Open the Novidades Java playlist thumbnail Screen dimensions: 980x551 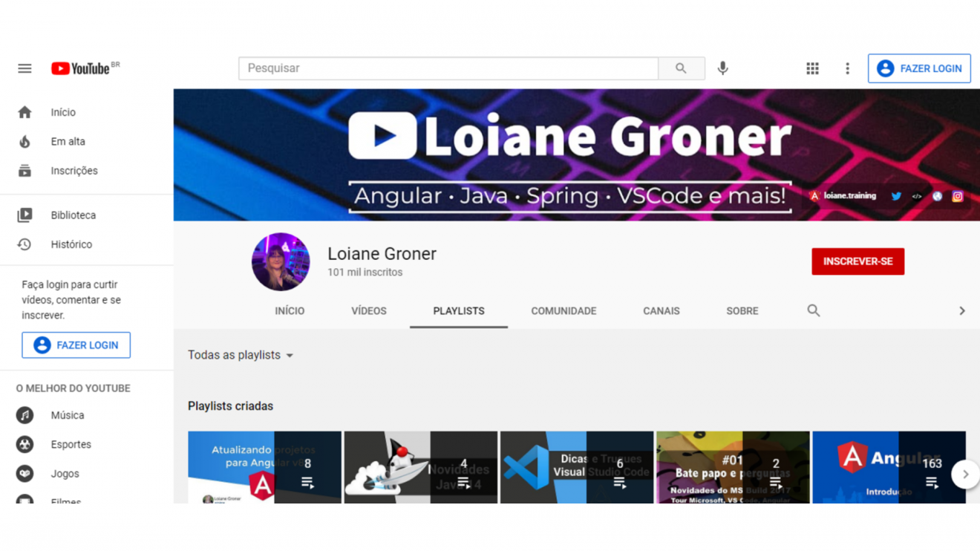click(x=421, y=467)
